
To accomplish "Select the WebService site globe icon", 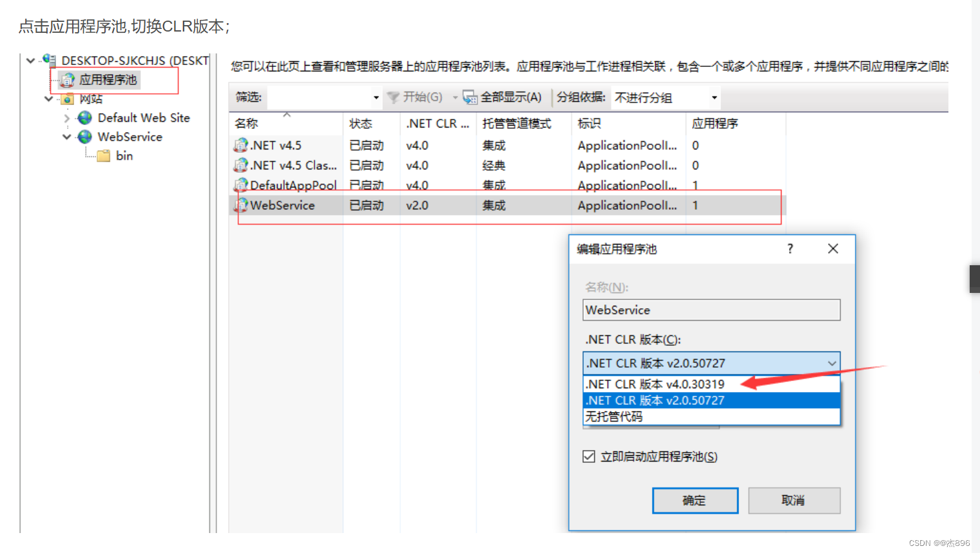I will tap(84, 136).
